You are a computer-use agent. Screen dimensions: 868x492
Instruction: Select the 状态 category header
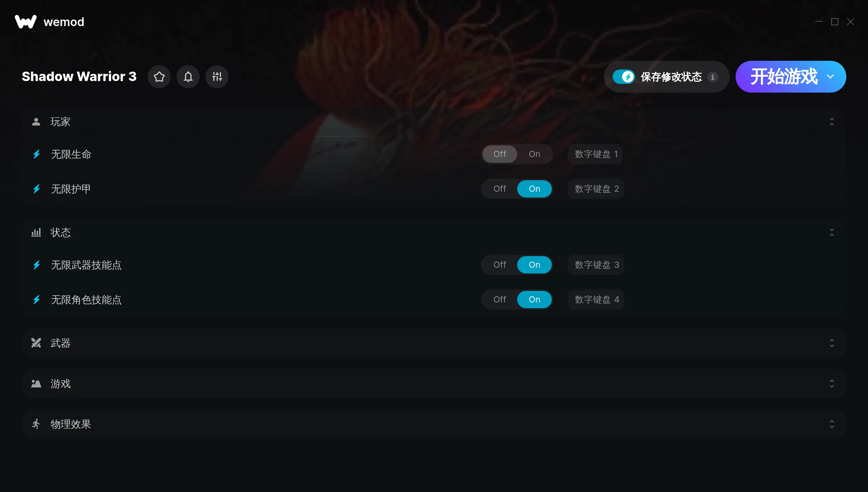tap(434, 233)
